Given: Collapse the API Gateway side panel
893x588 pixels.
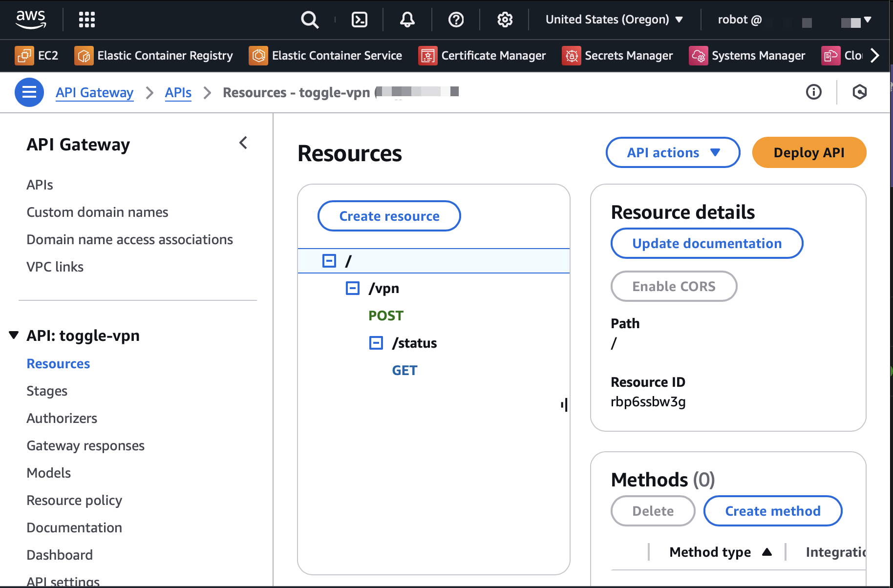Looking at the screenshot, I should 243,143.
